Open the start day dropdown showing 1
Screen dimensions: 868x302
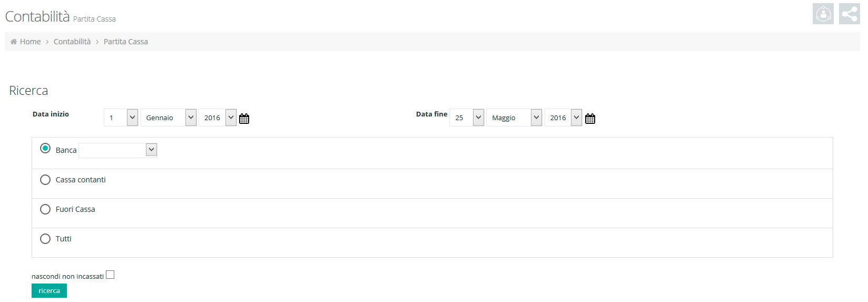(121, 118)
